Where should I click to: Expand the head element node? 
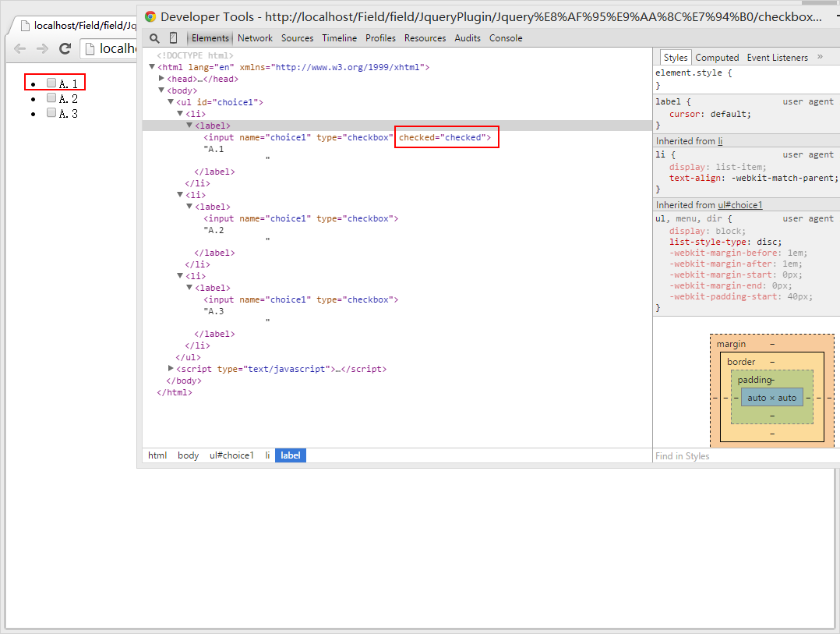click(x=161, y=78)
